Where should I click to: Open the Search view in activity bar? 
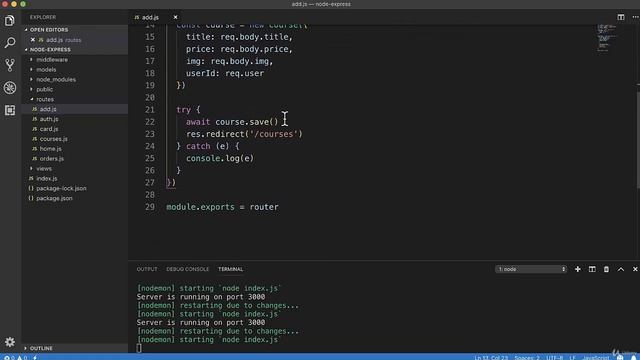coord(10,42)
